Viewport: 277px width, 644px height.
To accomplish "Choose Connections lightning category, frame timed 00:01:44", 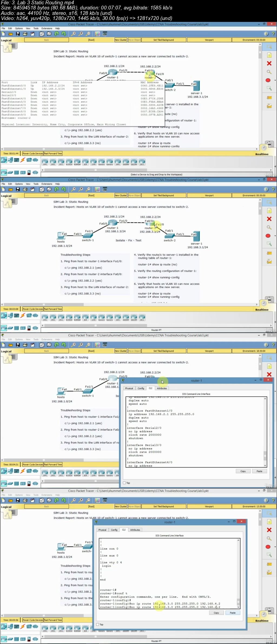I will [x=23, y=160].
